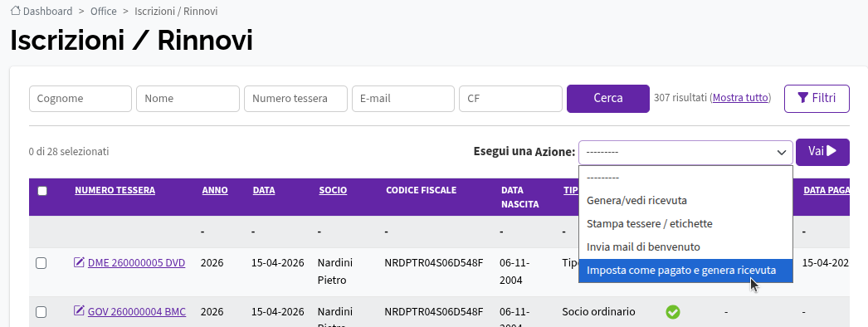
Task: Open 'Iscrizioni / Rinnovi' breadcrumb link
Action: click(x=176, y=11)
